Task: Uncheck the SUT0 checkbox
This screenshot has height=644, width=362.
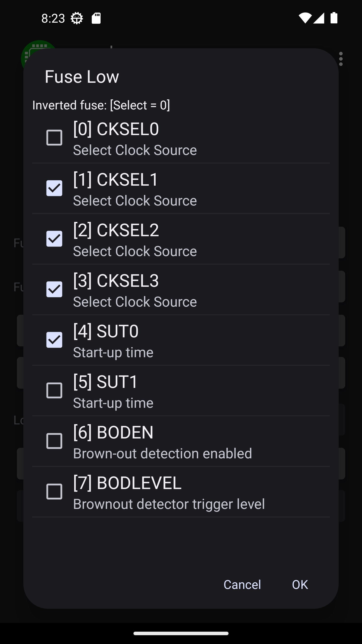Action: click(54, 340)
